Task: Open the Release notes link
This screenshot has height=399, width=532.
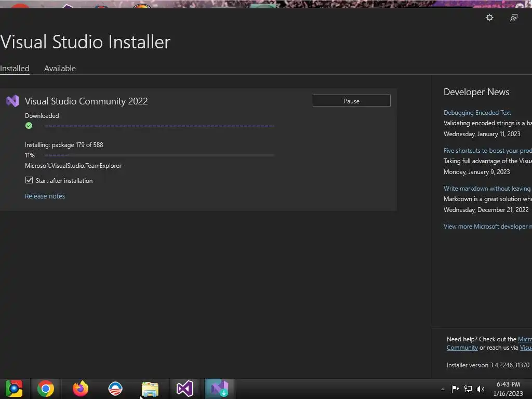Action: pyautogui.click(x=45, y=196)
